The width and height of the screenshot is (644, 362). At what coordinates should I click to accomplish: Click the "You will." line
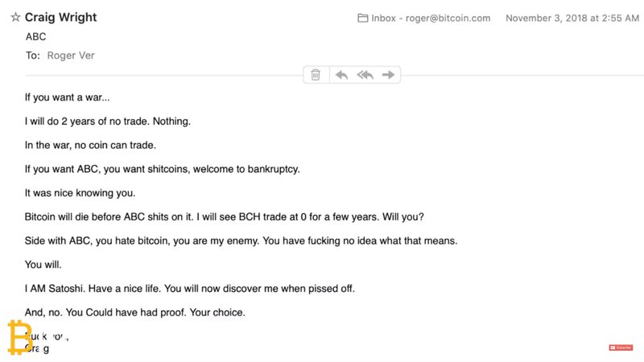pyautogui.click(x=44, y=264)
